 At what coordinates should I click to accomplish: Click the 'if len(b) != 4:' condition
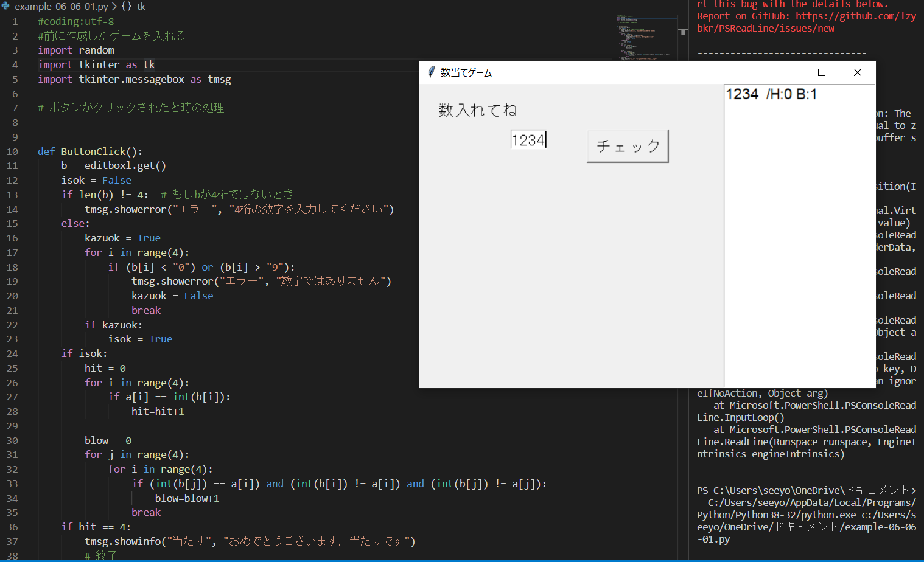pyautogui.click(x=105, y=195)
